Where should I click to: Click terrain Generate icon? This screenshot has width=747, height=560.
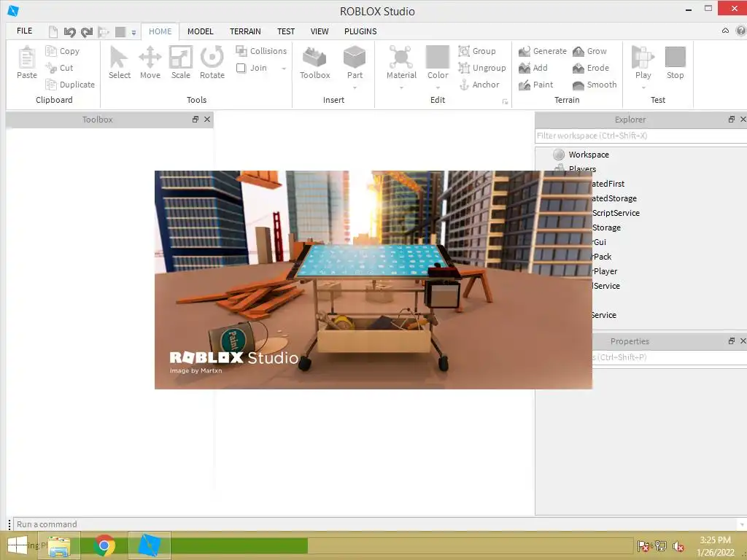pyautogui.click(x=524, y=51)
